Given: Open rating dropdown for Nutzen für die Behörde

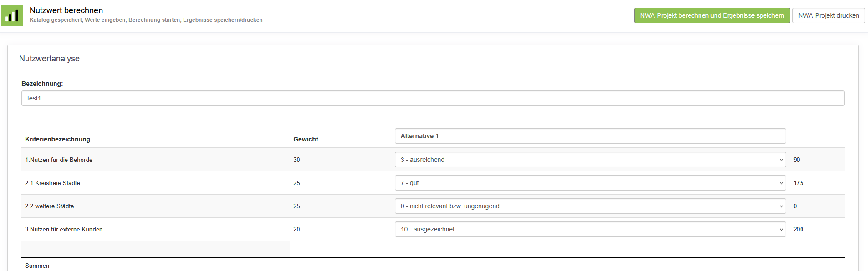Looking at the screenshot, I should tap(590, 160).
